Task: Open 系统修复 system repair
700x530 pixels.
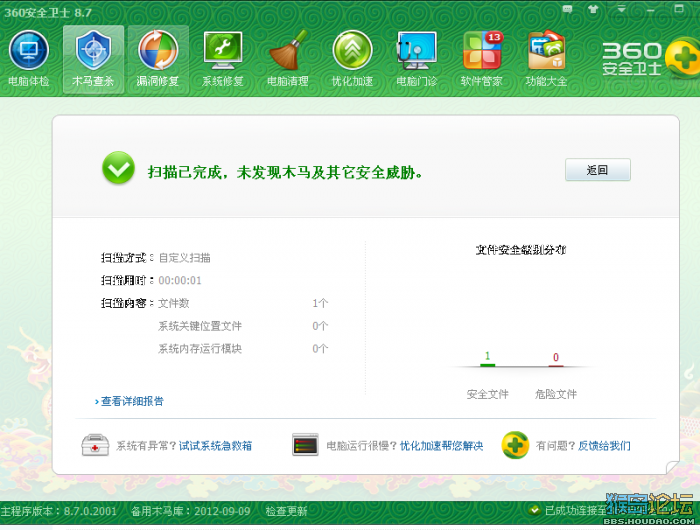Action: [x=223, y=59]
